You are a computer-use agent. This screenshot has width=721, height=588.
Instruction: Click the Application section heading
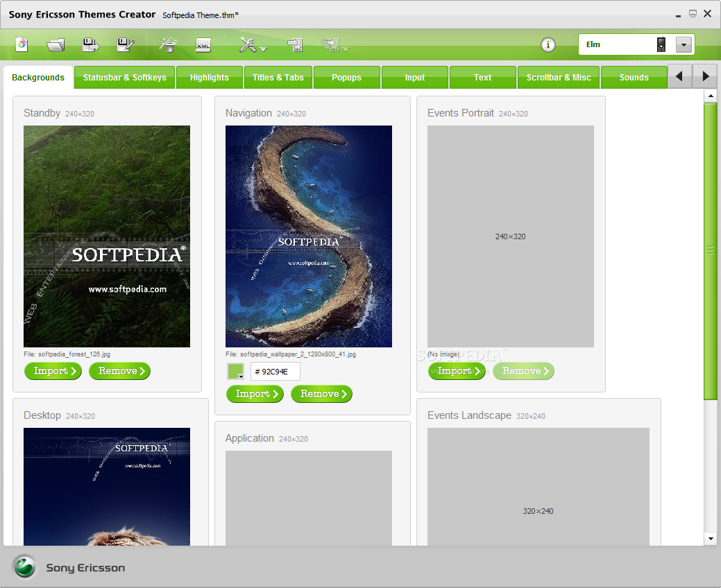pos(249,438)
